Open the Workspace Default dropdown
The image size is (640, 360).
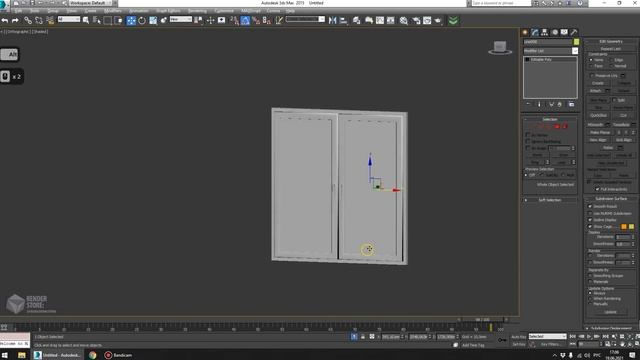pyautogui.click(x=89, y=3)
